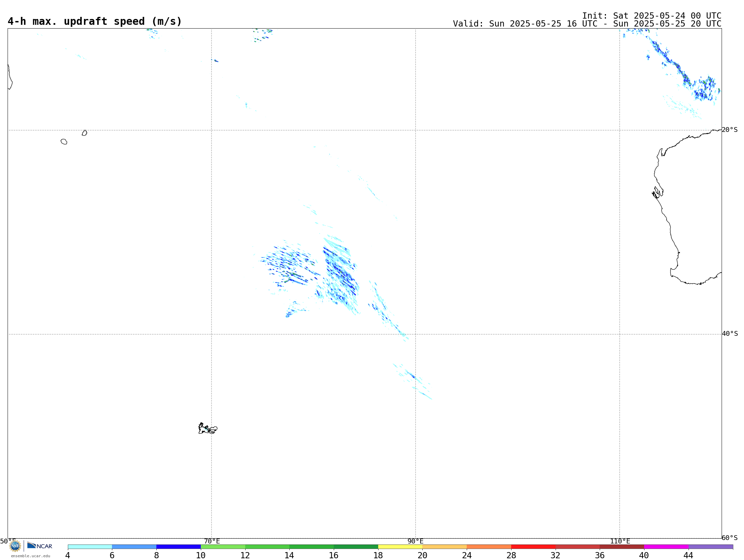Click the 40°S latitude label
The width and height of the screenshot is (744, 560).
coord(730,334)
